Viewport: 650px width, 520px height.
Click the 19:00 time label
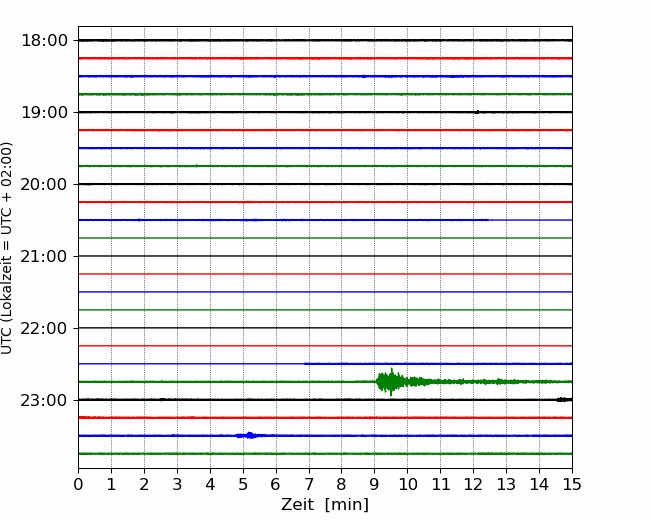pos(44,112)
